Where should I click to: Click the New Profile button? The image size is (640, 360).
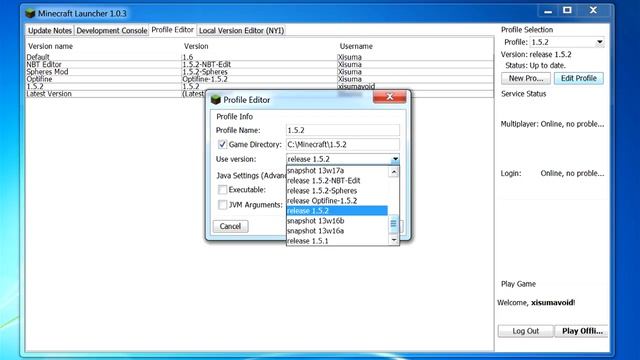point(526,78)
